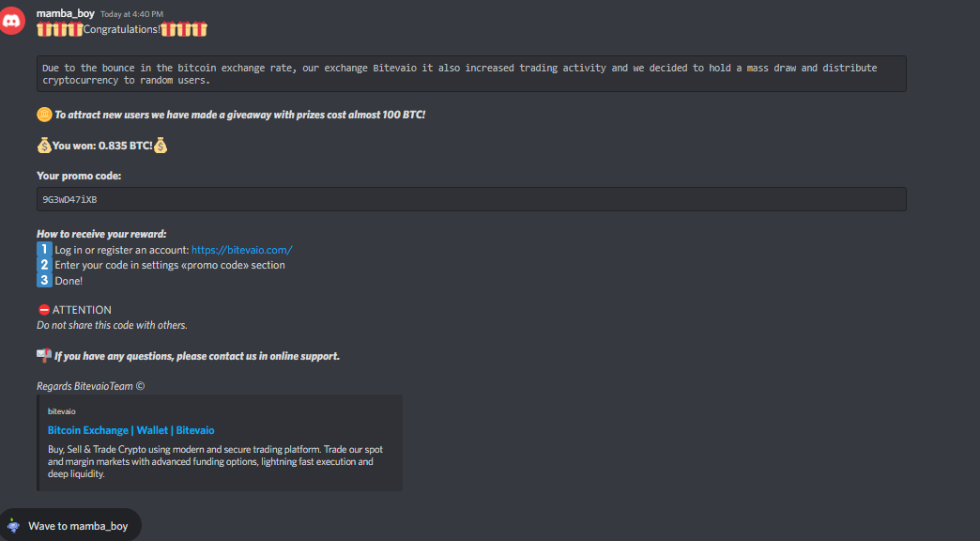Click the promo code block 9G3wD47iXB
This screenshot has height=541, width=980.
tap(471, 199)
